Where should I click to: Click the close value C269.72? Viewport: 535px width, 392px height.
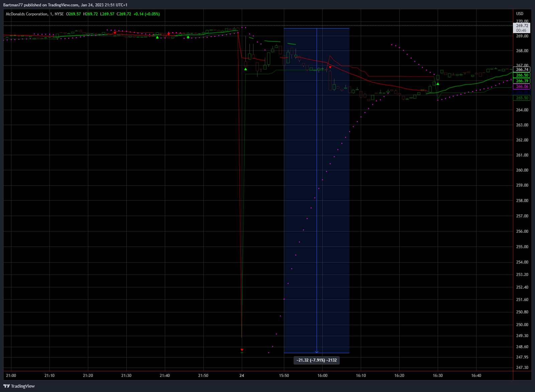pyautogui.click(x=124, y=14)
